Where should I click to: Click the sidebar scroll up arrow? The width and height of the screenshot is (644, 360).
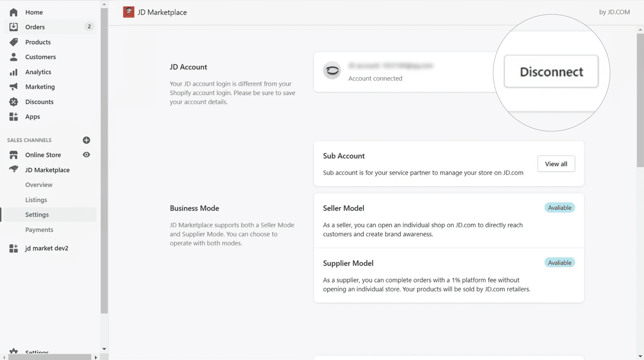(x=104, y=4)
